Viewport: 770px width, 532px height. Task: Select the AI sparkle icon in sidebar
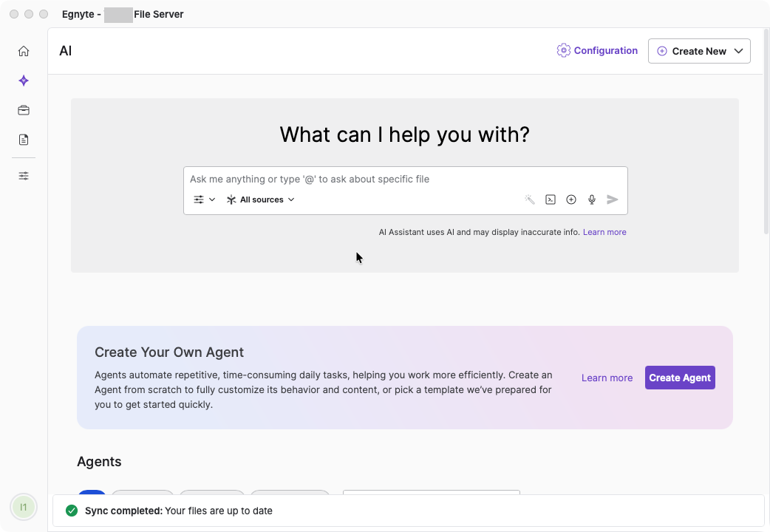pos(23,80)
